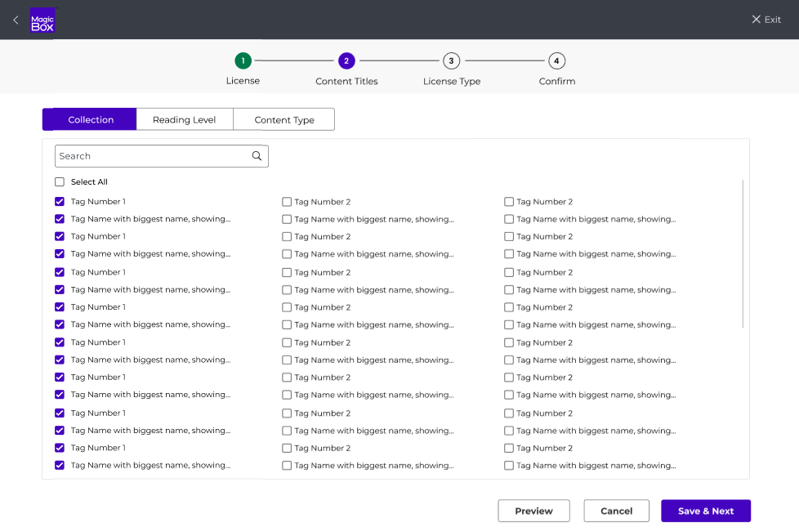Go to step 3 License Type circle
Screen dimensions: 799x532
pos(451,60)
